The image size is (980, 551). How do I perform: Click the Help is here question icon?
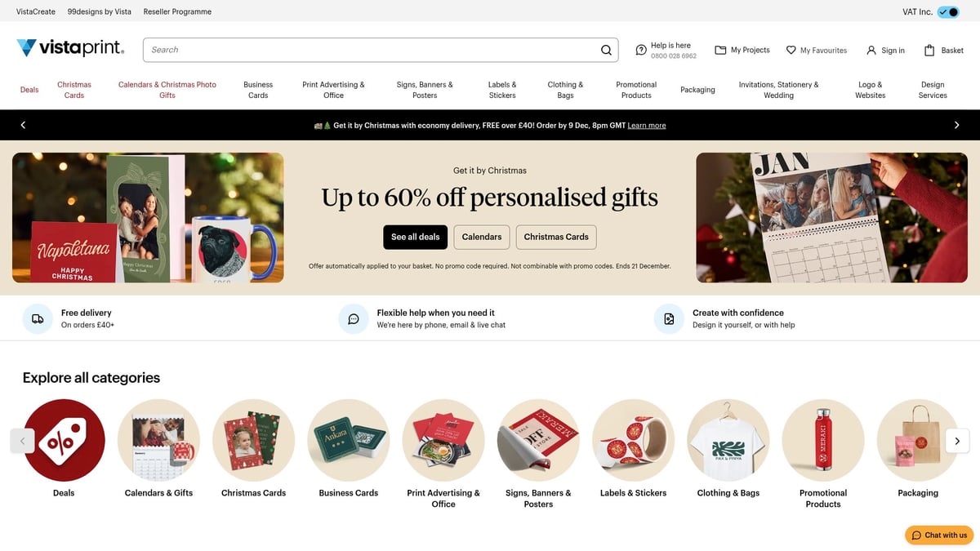click(x=641, y=50)
